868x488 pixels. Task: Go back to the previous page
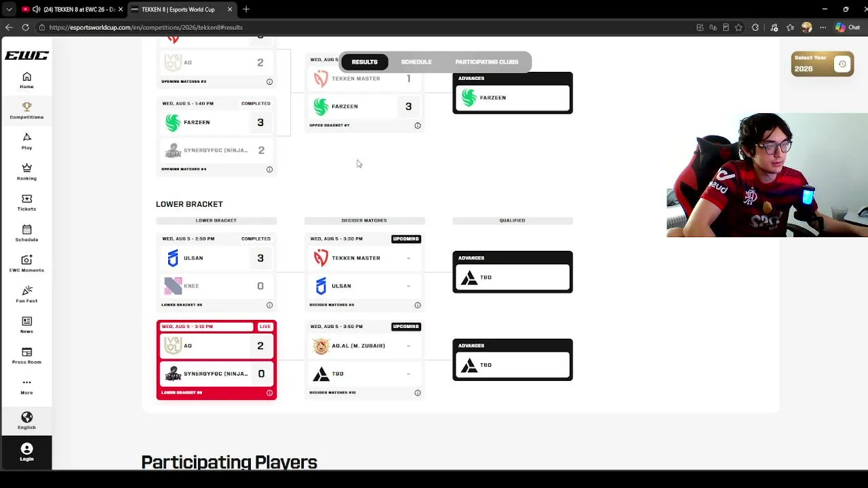9,27
